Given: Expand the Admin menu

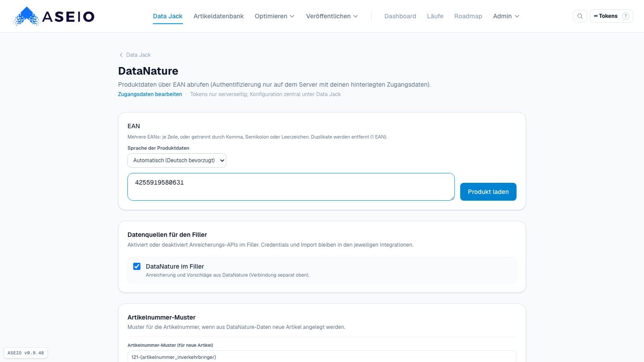Looking at the screenshot, I should 506,16.
